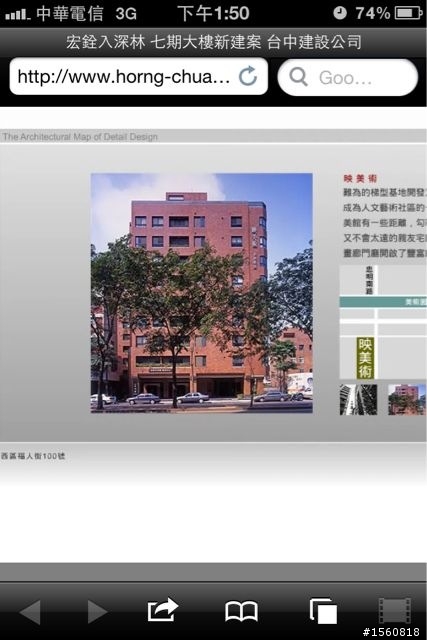Tap 'The Architectural Map of Detail Design' header
Viewport: 427px width, 640px height.
click(80, 137)
